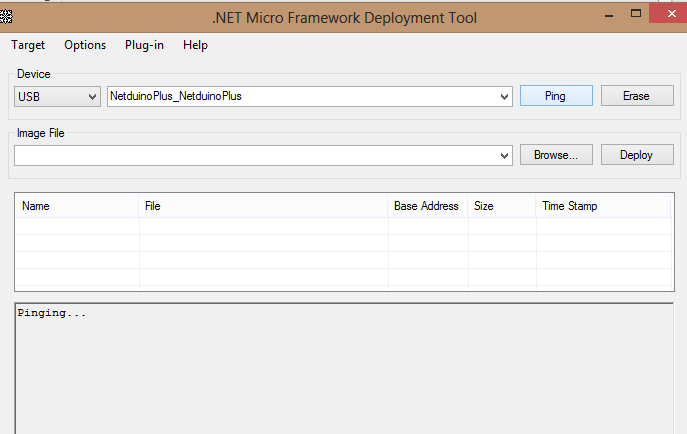Open the Help menu

click(196, 45)
